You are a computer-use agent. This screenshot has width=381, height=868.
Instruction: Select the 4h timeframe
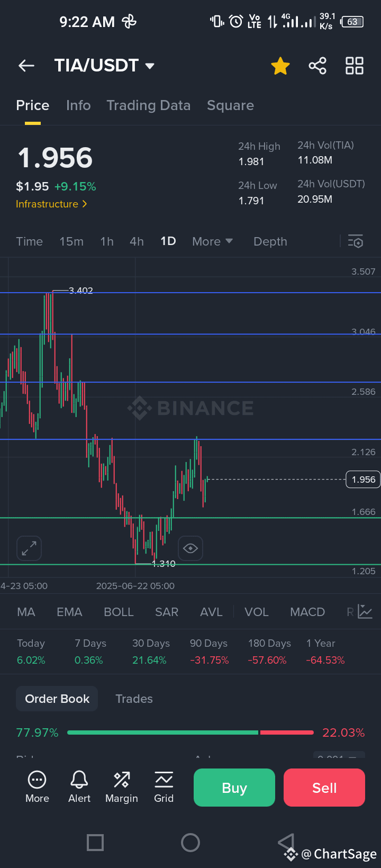click(137, 241)
